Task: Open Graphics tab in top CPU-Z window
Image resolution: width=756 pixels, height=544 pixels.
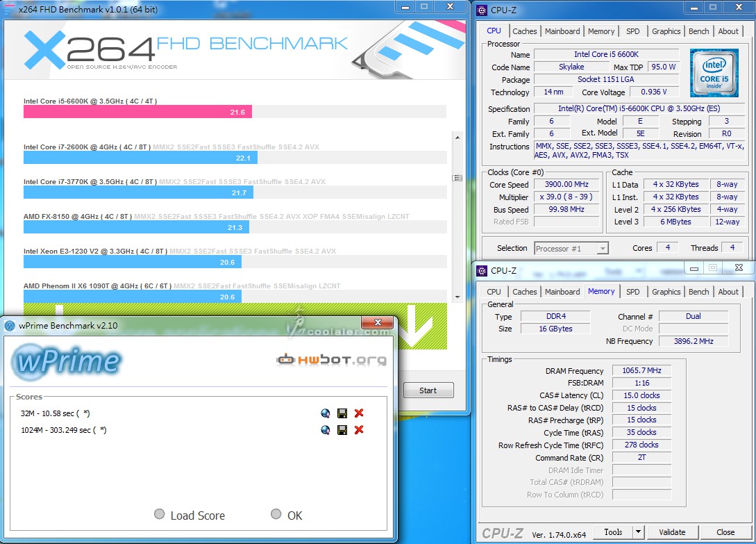Action: (666, 31)
